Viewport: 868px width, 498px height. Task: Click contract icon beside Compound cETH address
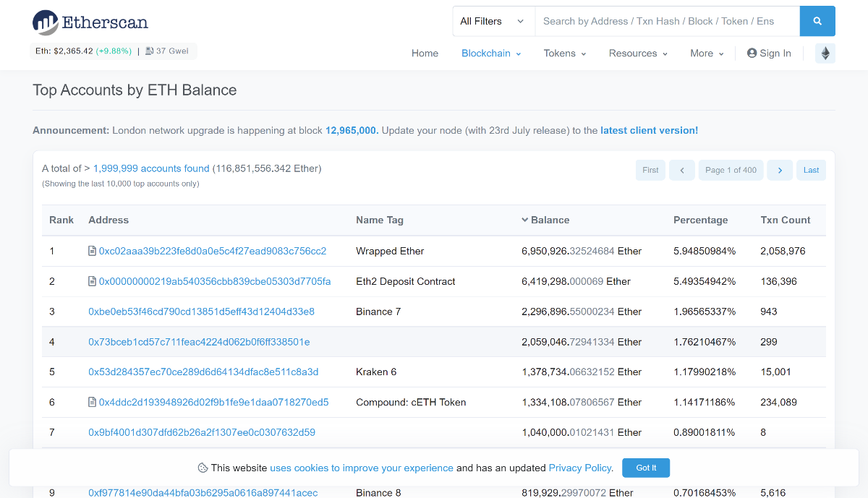[x=92, y=403]
